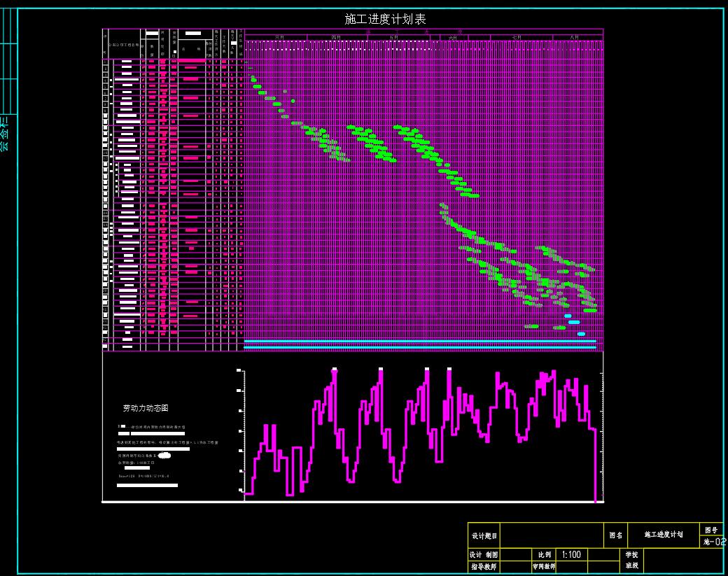Click the 审阅教师 label cell
Screen dimensions: 728x576
pyautogui.click(x=544, y=566)
